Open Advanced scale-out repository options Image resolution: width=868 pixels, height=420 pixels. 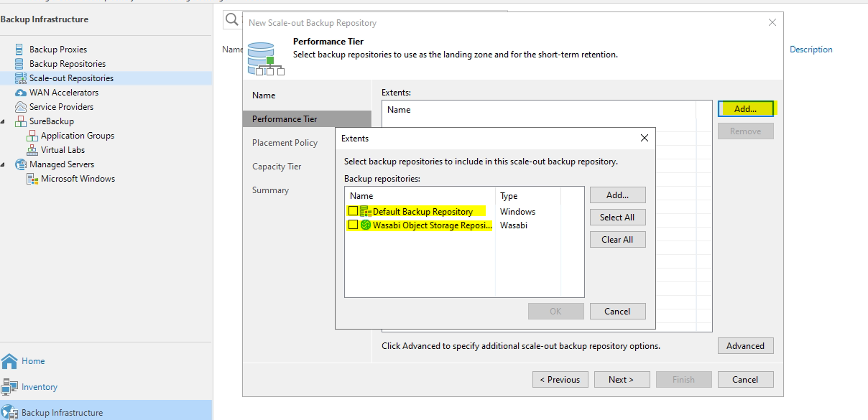746,346
